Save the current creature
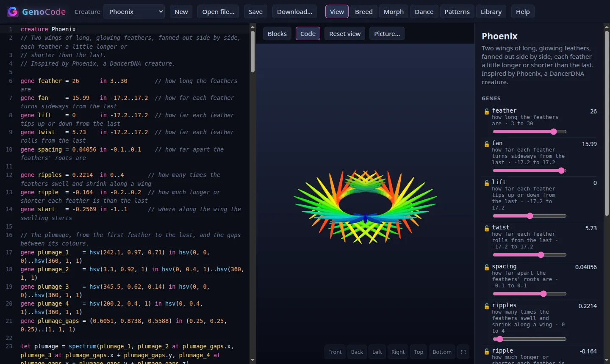 (255, 12)
